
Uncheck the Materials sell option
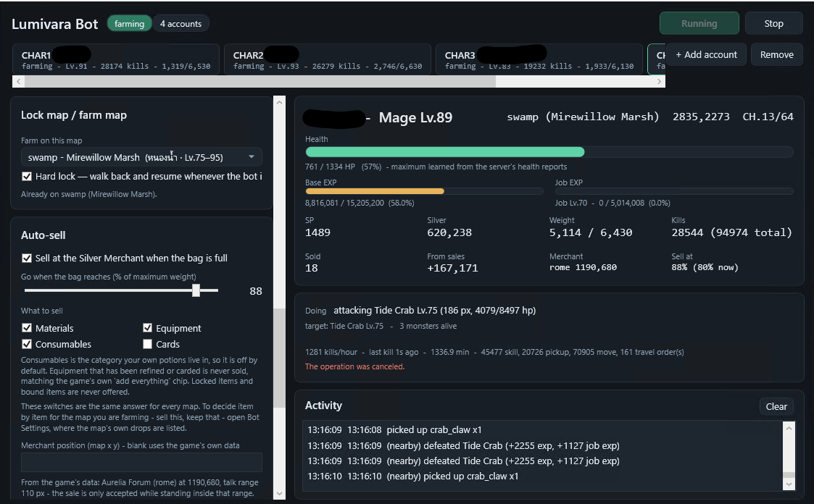click(x=27, y=328)
